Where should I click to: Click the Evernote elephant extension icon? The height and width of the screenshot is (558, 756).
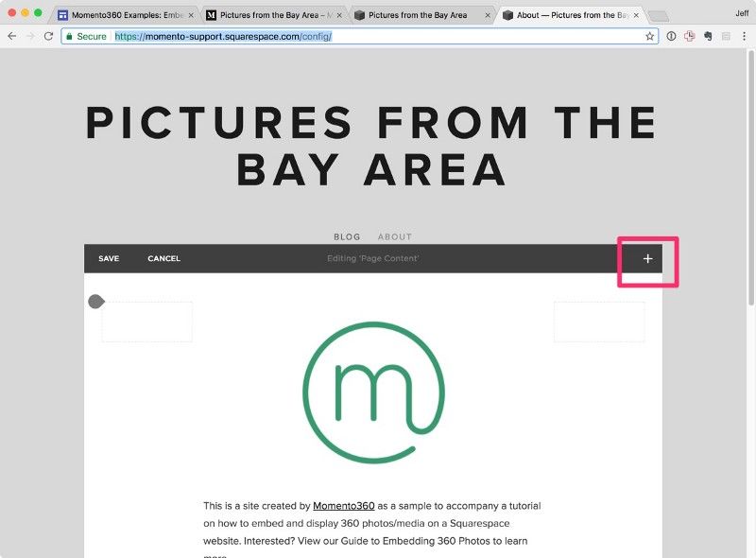pos(708,36)
